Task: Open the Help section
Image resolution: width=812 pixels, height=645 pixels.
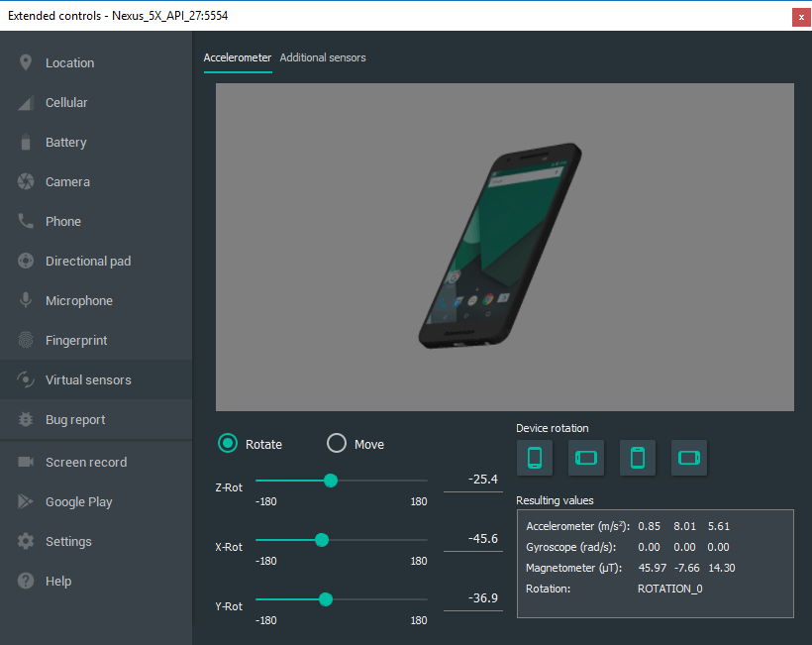Action: (96, 582)
